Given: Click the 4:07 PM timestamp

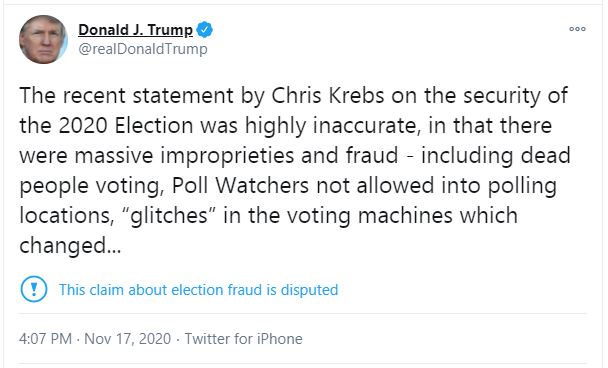Looking at the screenshot, I should point(45,339).
